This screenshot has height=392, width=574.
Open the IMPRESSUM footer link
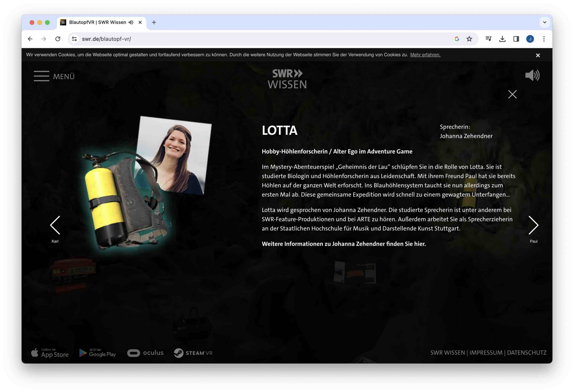tap(486, 353)
